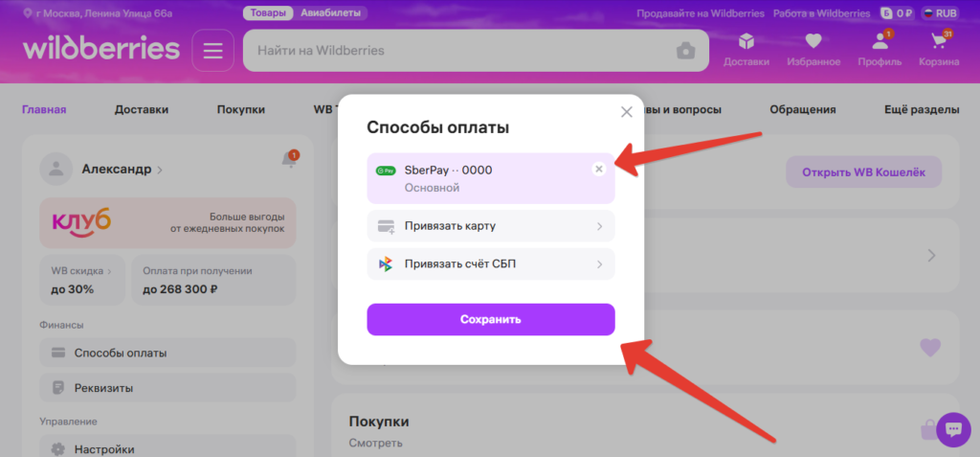980x457 pixels.
Task: Click the delivery address г Москва, Ленина Улица 66а
Action: [x=103, y=13]
